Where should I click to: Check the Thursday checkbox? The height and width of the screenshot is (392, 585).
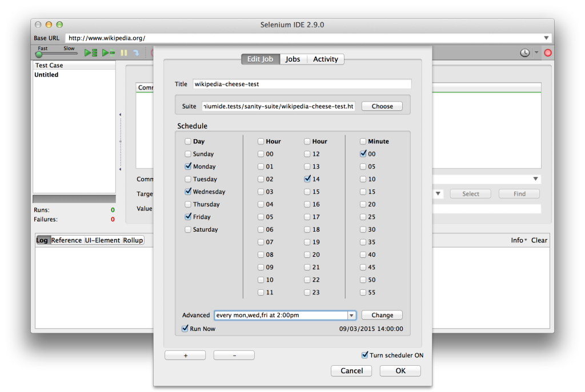(187, 204)
